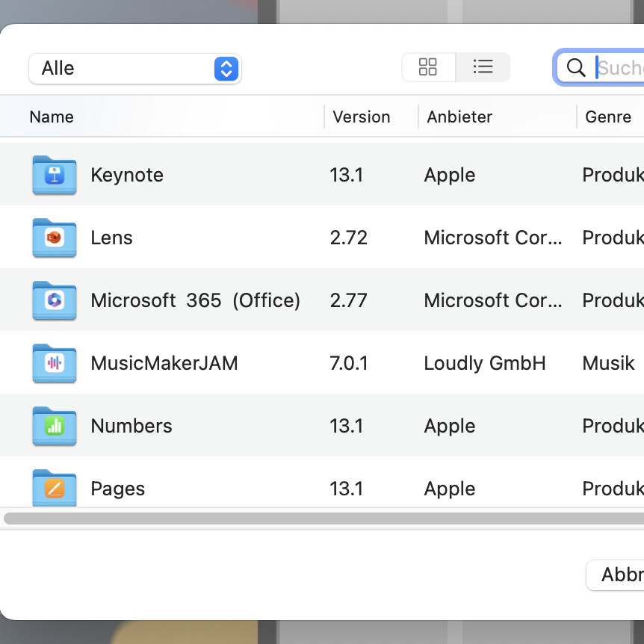Image resolution: width=644 pixels, height=644 pixels.
Task: Select the MusicMakerJAM app icon
Action: point(54,363)
